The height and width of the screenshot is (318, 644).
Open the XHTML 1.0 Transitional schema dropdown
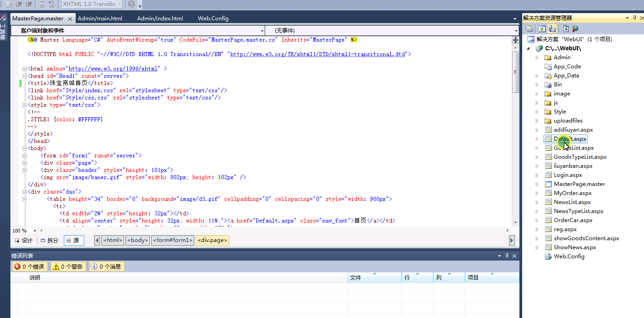pos(91,4)
